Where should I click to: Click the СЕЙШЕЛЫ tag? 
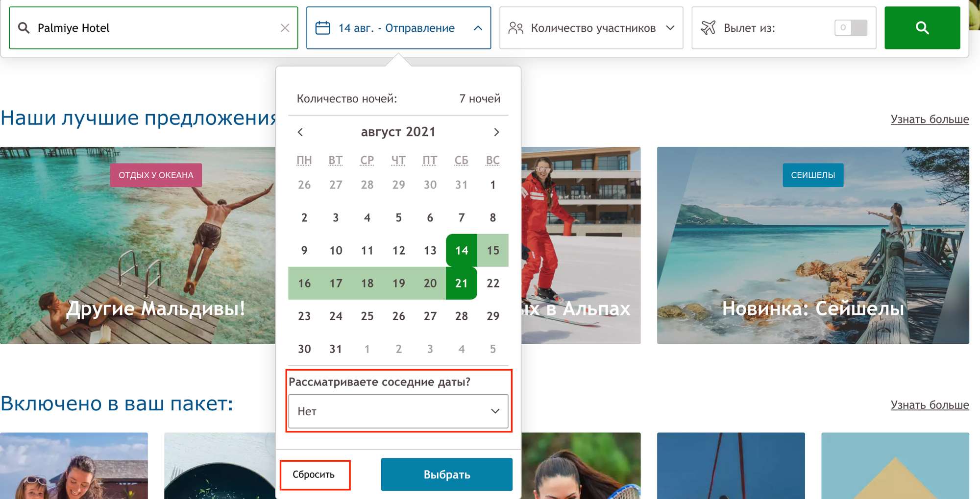tap(813, 175)
